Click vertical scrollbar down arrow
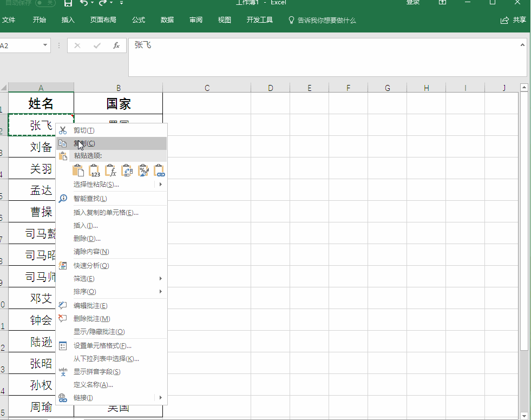This screenshot has width=531, height=420. pyautogui.click(x=524, y=416)
